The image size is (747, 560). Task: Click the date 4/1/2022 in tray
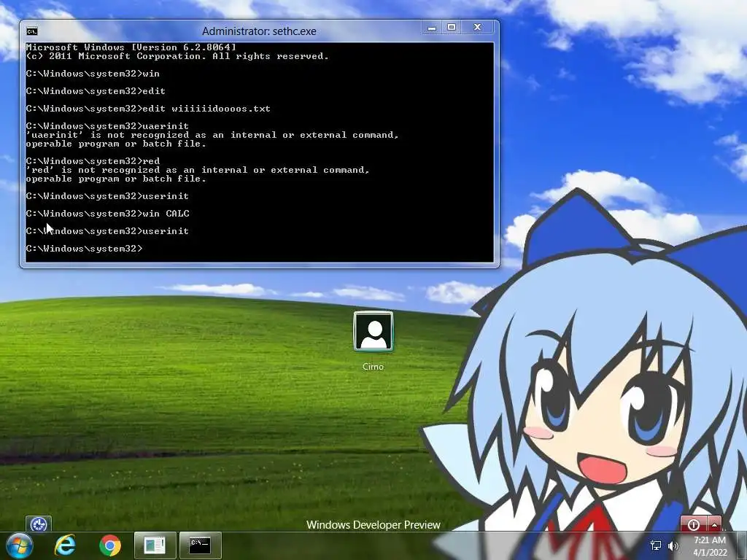(x=710, y=553)
